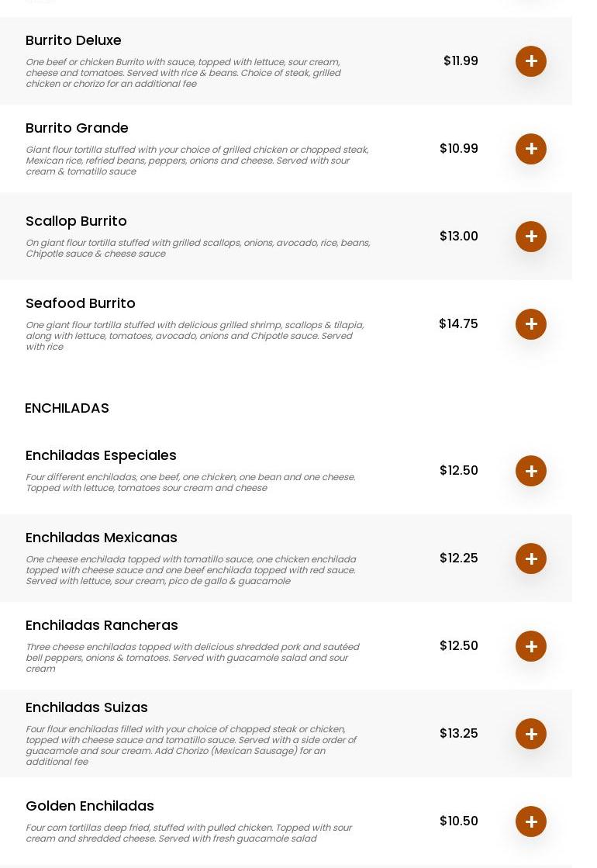Add Burrito Deluxe using its plus icon
This screenshot has width=597, height=868.
[x=530, y=61]
